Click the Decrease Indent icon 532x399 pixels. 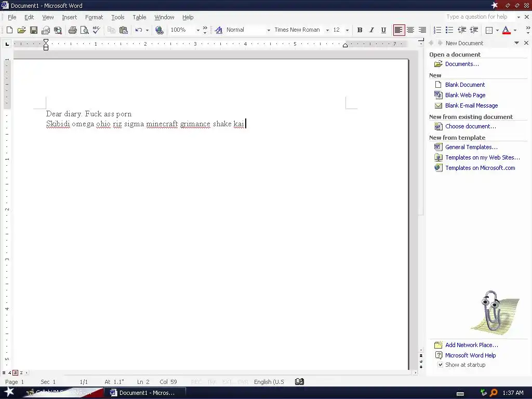pos(462,30)
